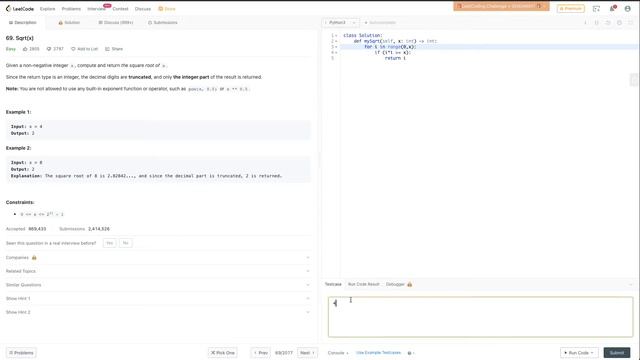This screenshot has height=360, width=640.
Task: Toggle editor fullscreen icon
Action: pyautogui.click(x=631, y=23)
